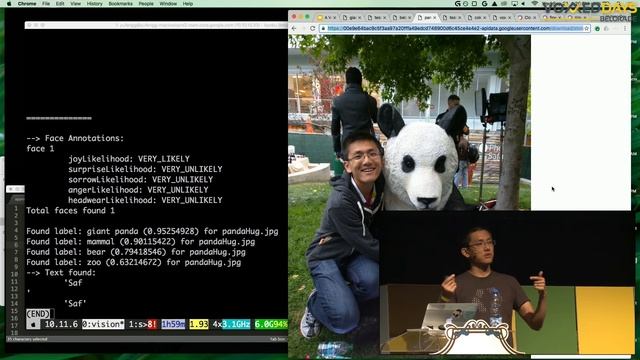Open the Bookmarks menu
640x360 pixels.
tap(120, 3)
